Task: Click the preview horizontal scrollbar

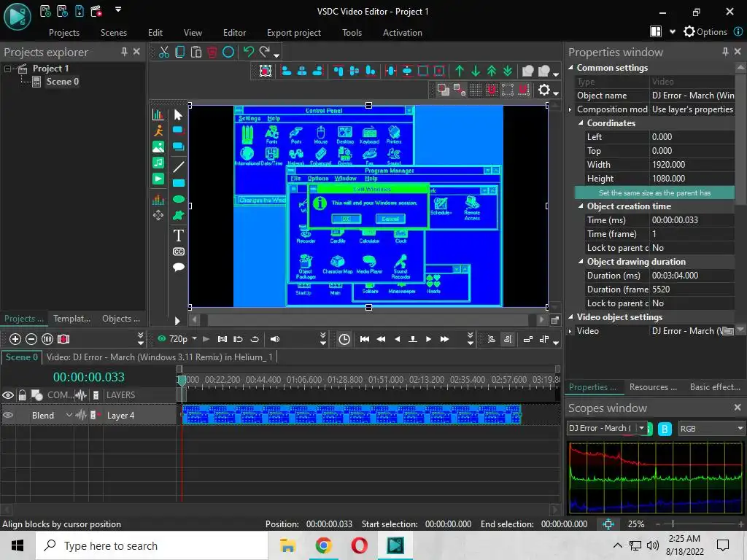Action: pos(368,320)
